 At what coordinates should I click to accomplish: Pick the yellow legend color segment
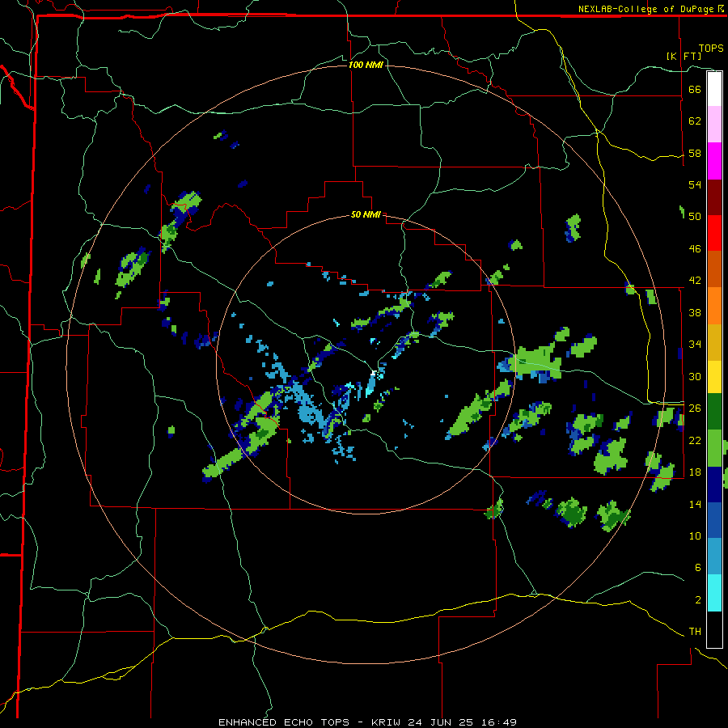click(x=714, y=377)
